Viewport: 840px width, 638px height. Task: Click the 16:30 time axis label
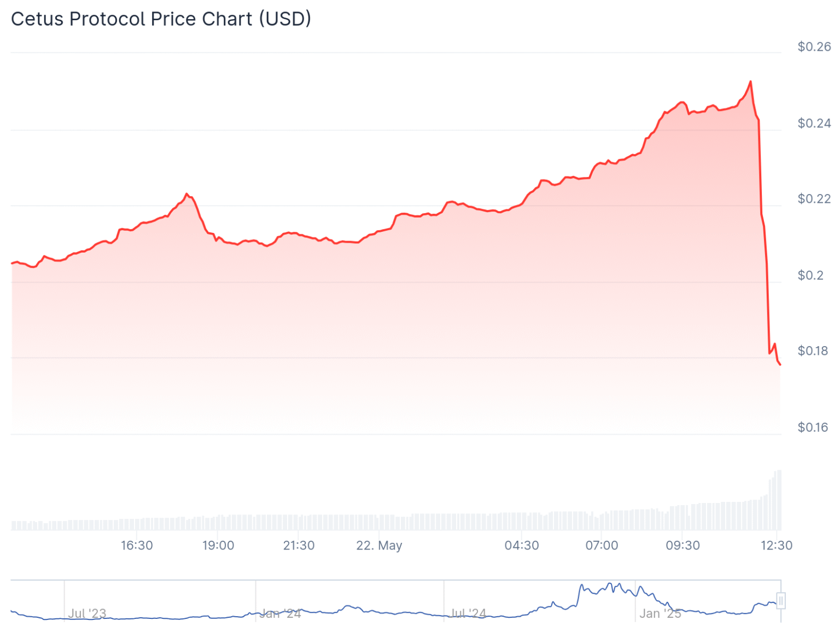point(137,546)
